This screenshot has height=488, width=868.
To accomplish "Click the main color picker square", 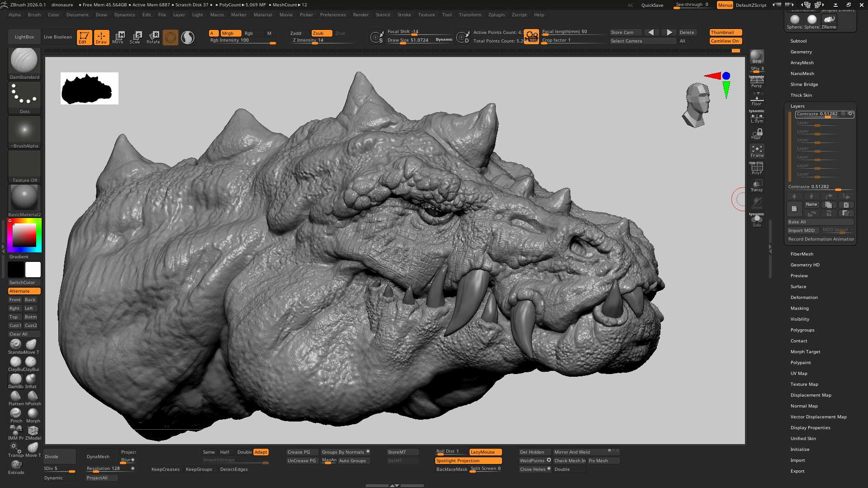I will point(24,235).
